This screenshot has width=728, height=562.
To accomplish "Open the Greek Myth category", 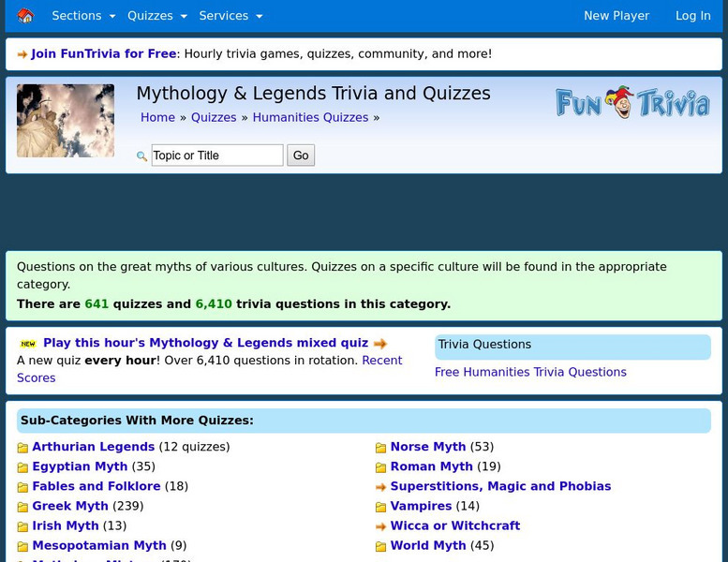I will tap(70, 506).
